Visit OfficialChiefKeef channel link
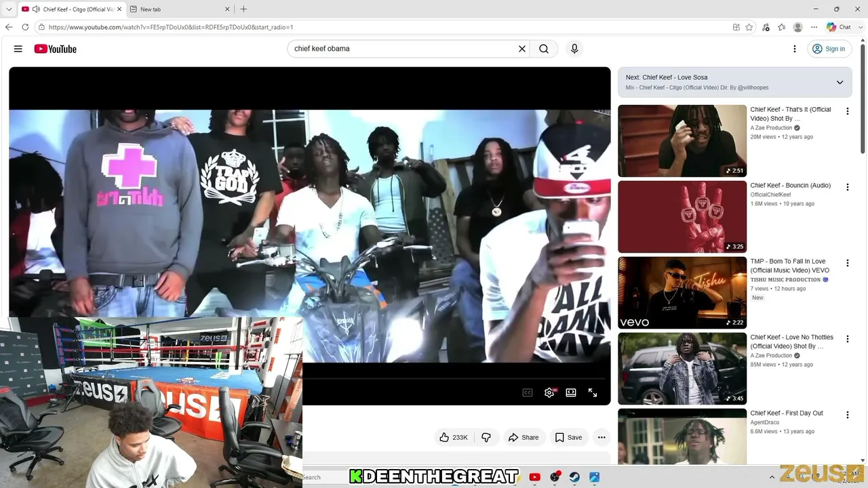 click(770, 195)
